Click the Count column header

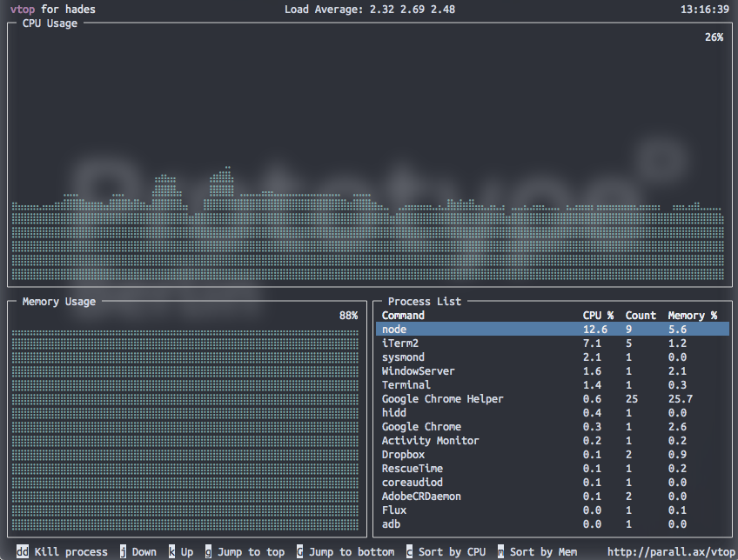pos(641,316)
